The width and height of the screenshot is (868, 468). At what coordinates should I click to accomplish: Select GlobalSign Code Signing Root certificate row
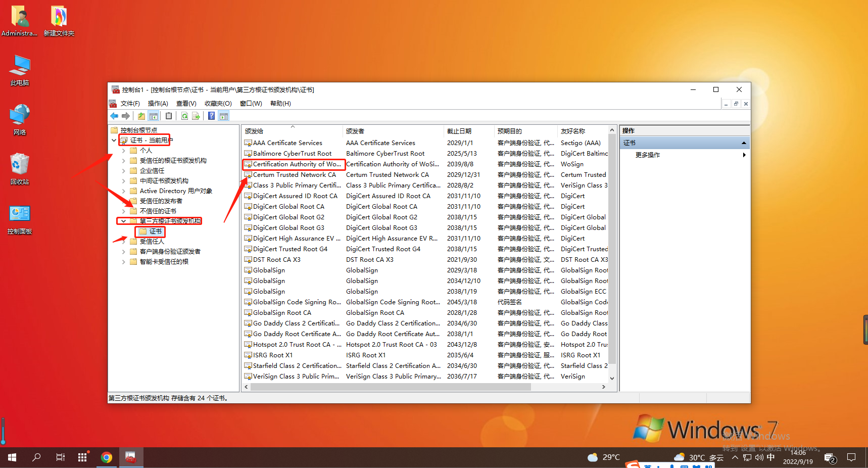coord(425,302)
